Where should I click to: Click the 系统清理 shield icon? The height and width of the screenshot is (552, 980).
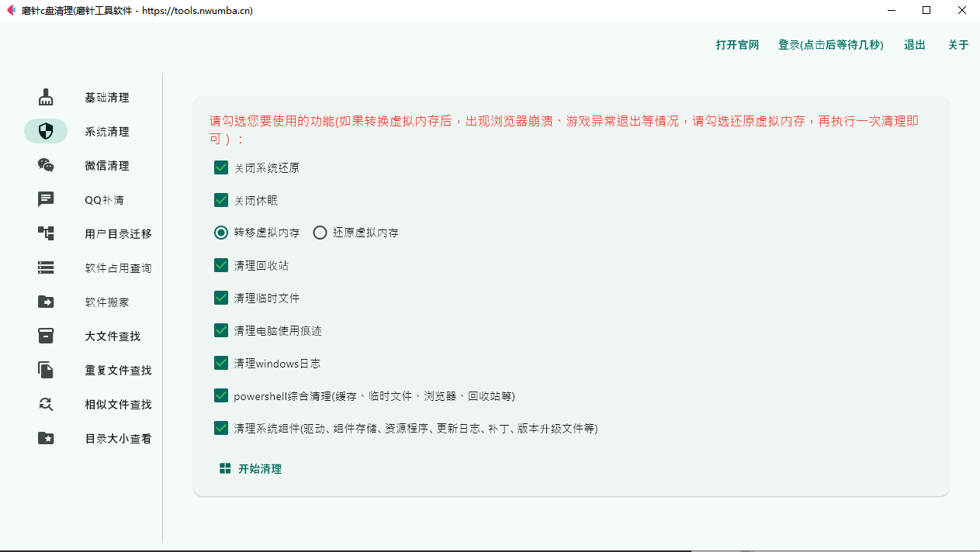[x=46, y=131]
